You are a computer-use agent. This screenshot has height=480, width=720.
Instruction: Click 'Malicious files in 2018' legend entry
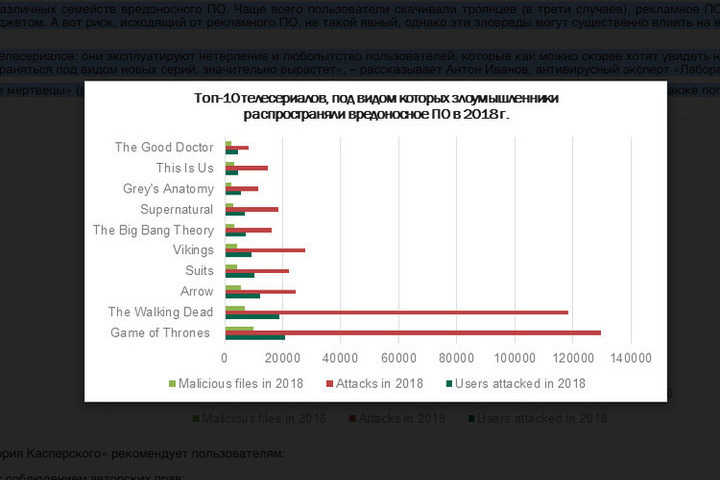click(236, 384)
